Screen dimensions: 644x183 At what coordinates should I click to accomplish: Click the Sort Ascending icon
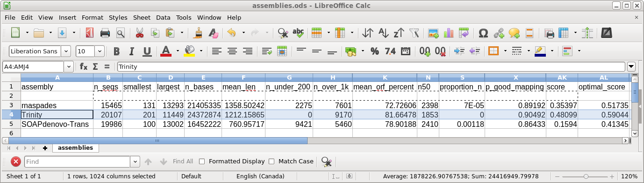[x=383, y=33]
